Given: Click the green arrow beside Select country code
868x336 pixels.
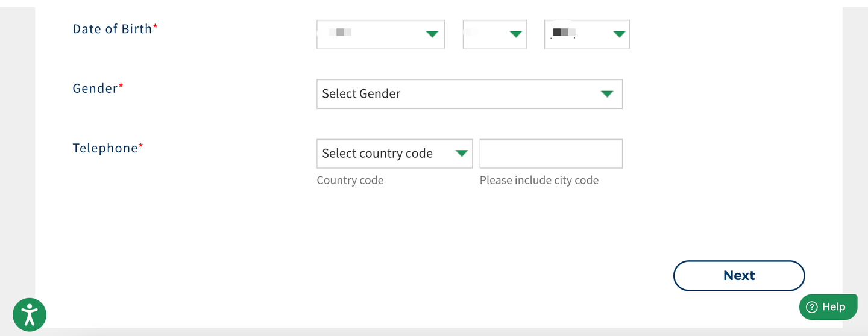Looking at the screenshot, I should click(x=462, y=154).
